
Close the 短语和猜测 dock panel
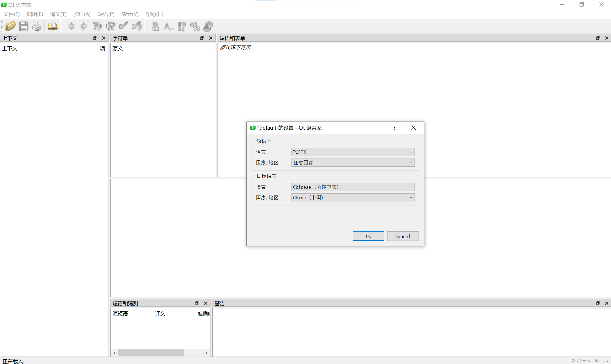(205, 303)
